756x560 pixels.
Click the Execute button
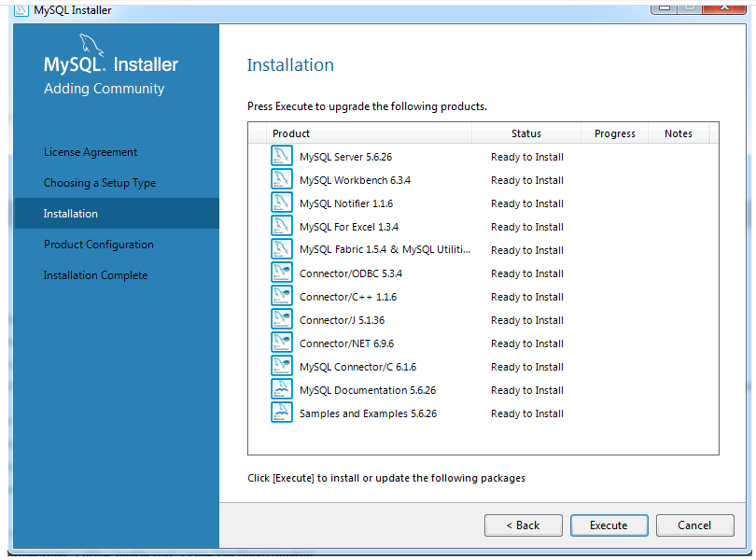coord(609,525)
